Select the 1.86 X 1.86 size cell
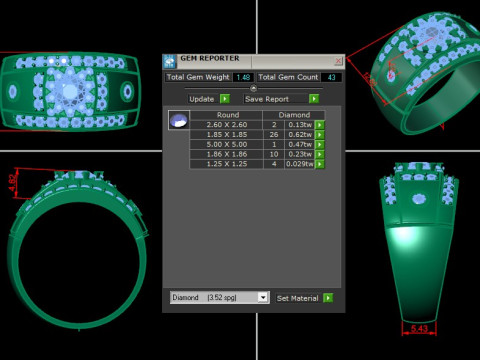This screenshot has width=480, height=360. [226, 154]
